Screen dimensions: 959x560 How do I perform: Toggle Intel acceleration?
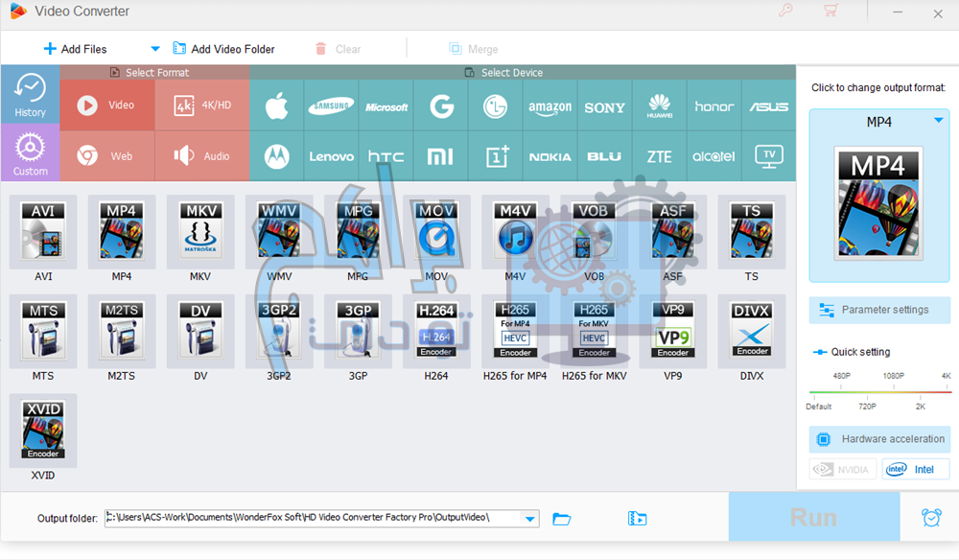click(x=915, y=470)
